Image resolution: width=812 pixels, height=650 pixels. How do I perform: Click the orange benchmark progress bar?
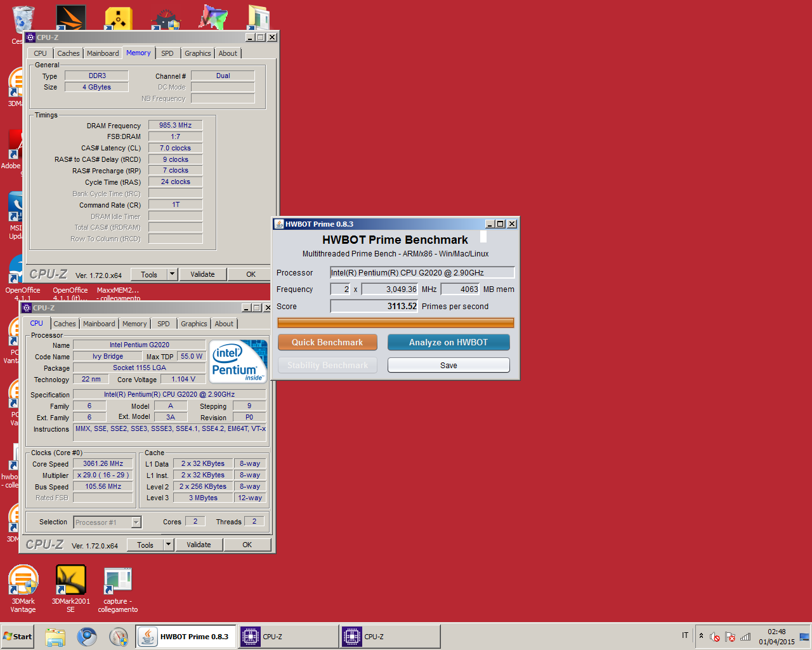click(x=396, y=322)
